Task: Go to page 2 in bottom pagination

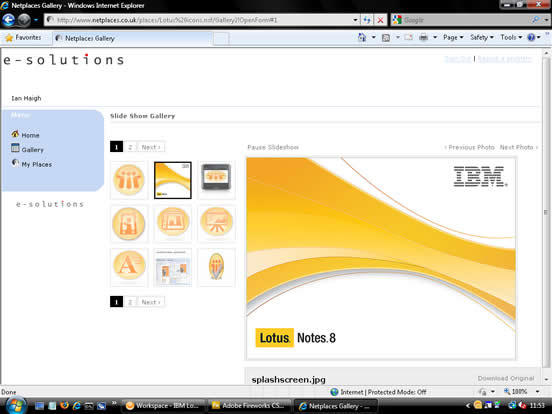Action: tap(130, 302)
